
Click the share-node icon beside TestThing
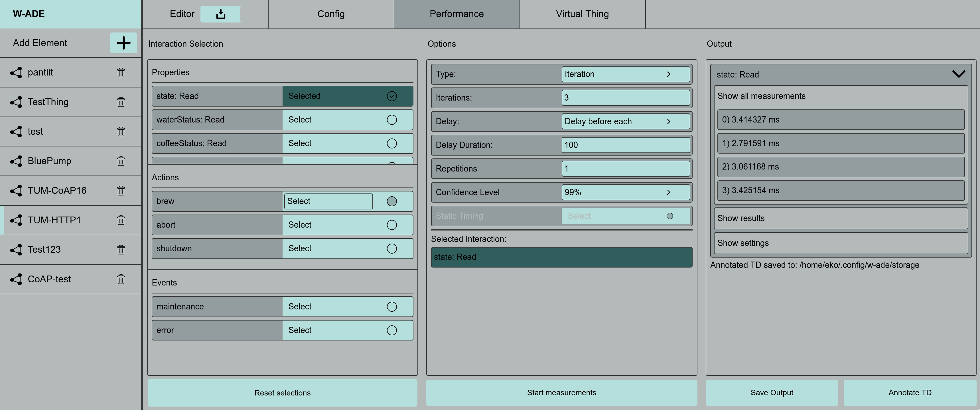(16, 102)
